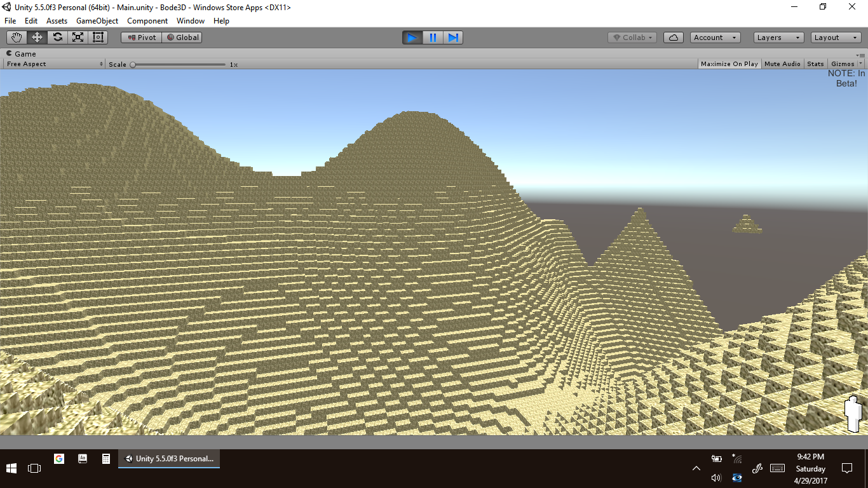Click the Game view Scale slider
The image size is (868, 488).
(179, 64)
